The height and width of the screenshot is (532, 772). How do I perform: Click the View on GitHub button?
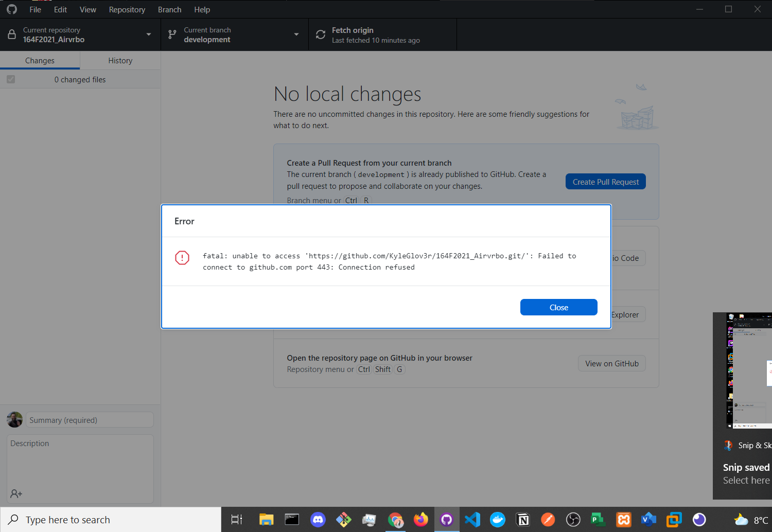611,363
